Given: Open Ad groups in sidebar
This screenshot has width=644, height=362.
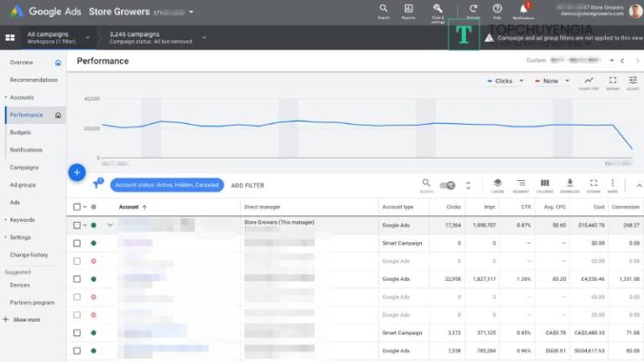Looking at the screenshot, I should (x=23, y=185).
